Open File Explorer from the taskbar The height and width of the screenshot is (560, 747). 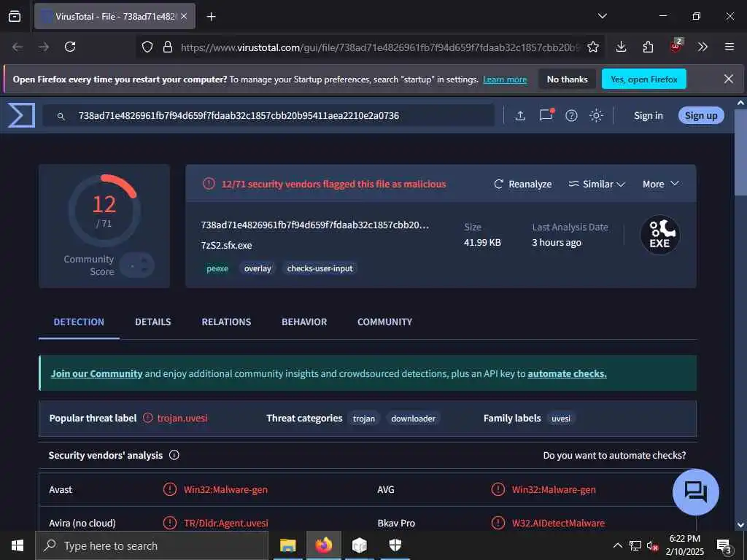click(287, 545)
